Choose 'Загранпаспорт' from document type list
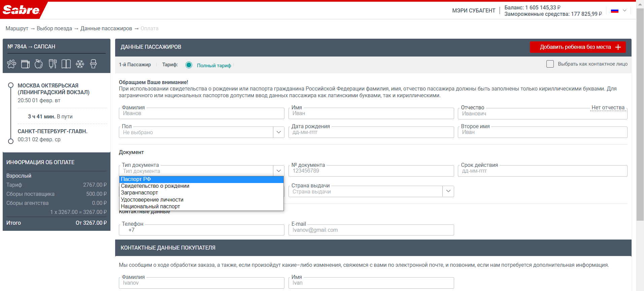This screenshot has width=644, height=291. (x=139, y=193)
